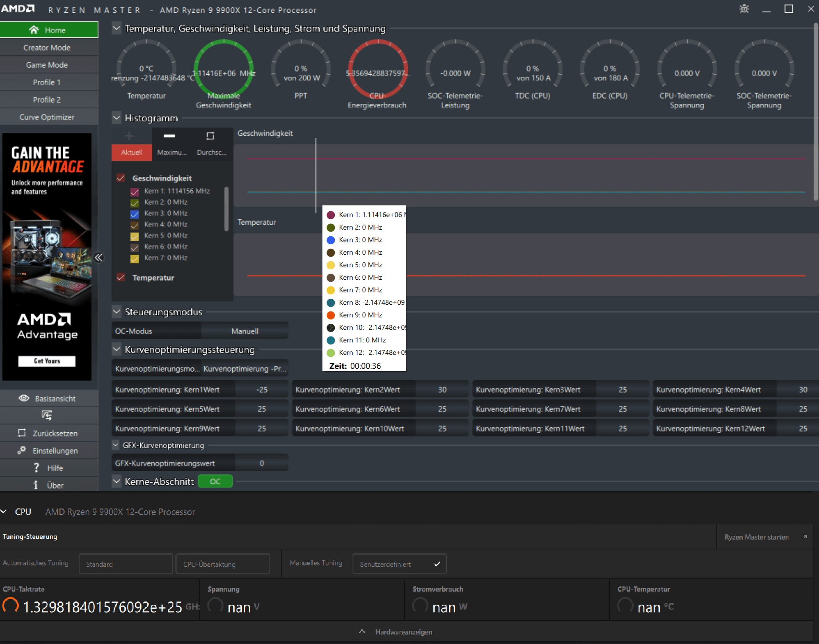Collapse the Steuerungsmodus section
819x644 pixels.
tap(116, 311)
